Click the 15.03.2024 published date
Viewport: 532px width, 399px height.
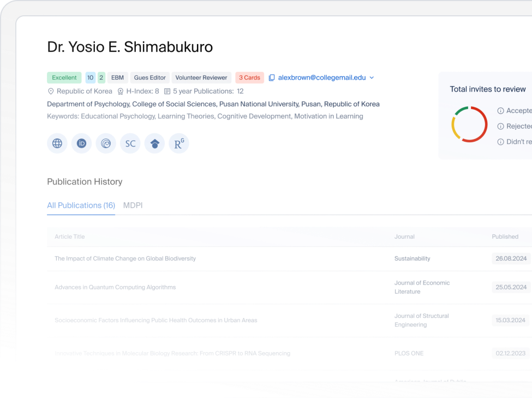pyautogui.click(x=511, y=321)
